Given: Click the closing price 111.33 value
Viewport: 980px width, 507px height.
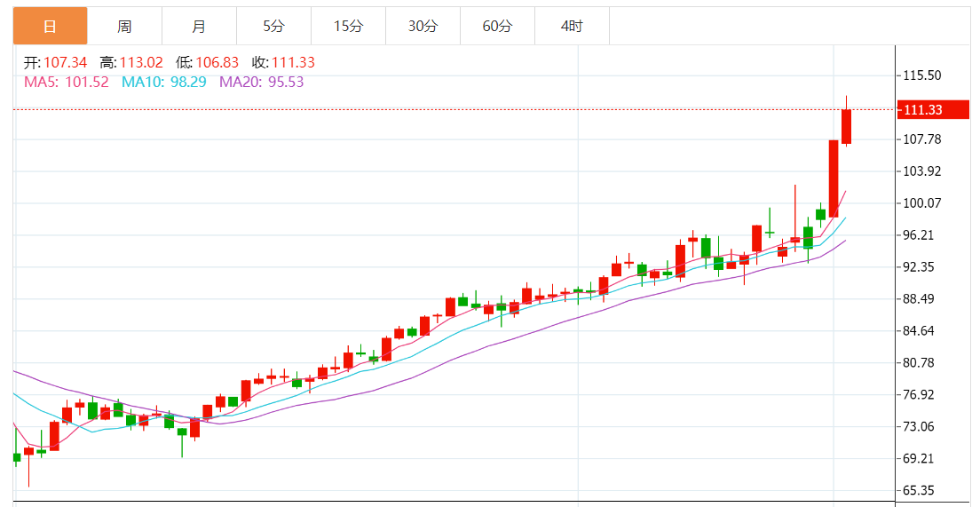Looking at the screenshot, I should (293, 62).
